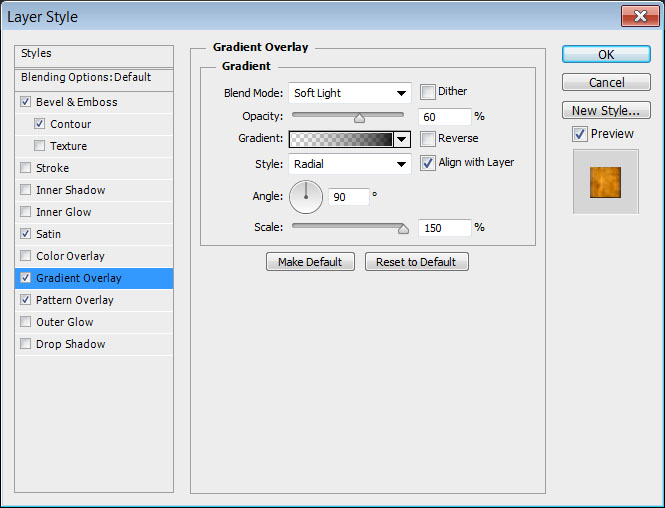Viewport: 665px width, 508px height.
Task: Uncheck Align with Layer
Action: point(428,163)
